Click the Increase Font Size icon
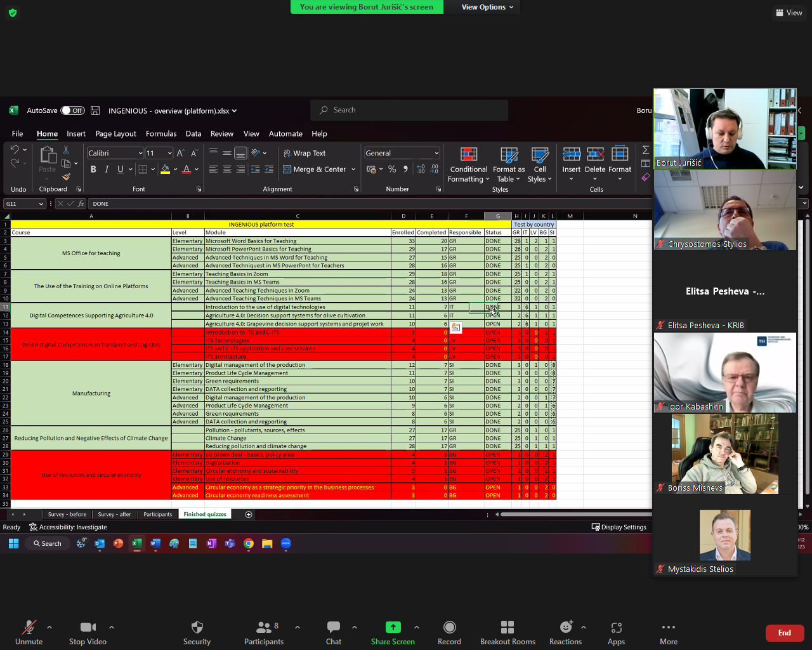Screen dimensions: 812x650 pos(181,153)
